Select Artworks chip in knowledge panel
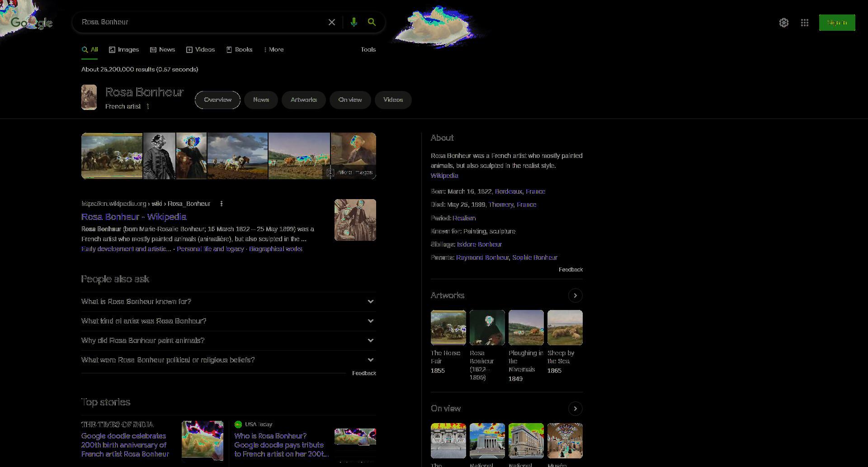868x467 pixels. [304, 100]
